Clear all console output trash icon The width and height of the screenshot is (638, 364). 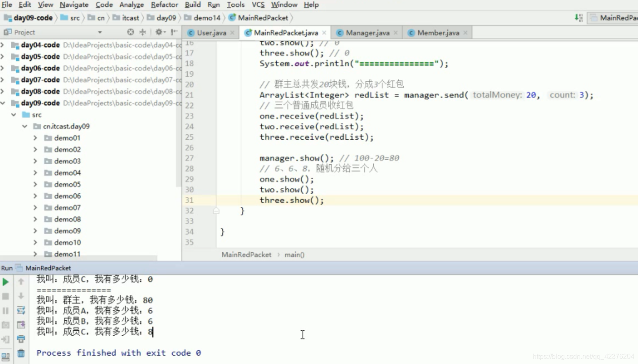coord(21,354)
